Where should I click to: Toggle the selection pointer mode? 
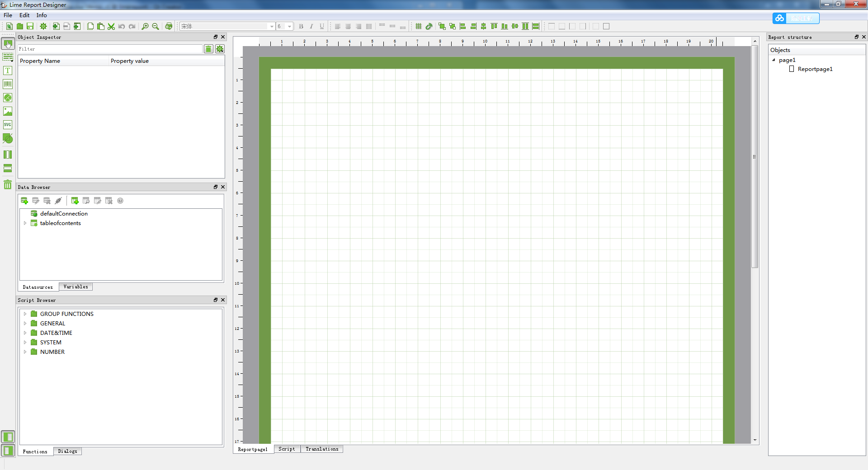(x=8, y=44)
